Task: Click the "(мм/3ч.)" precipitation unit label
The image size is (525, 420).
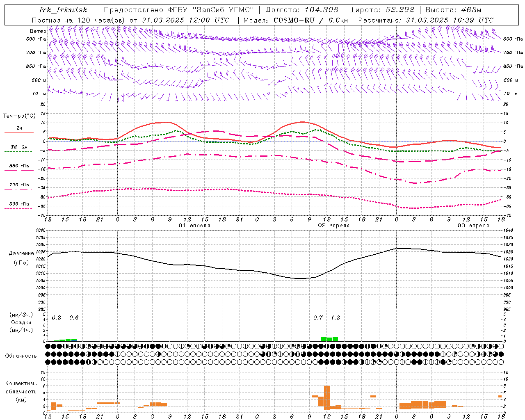Action: pos(21,315)
